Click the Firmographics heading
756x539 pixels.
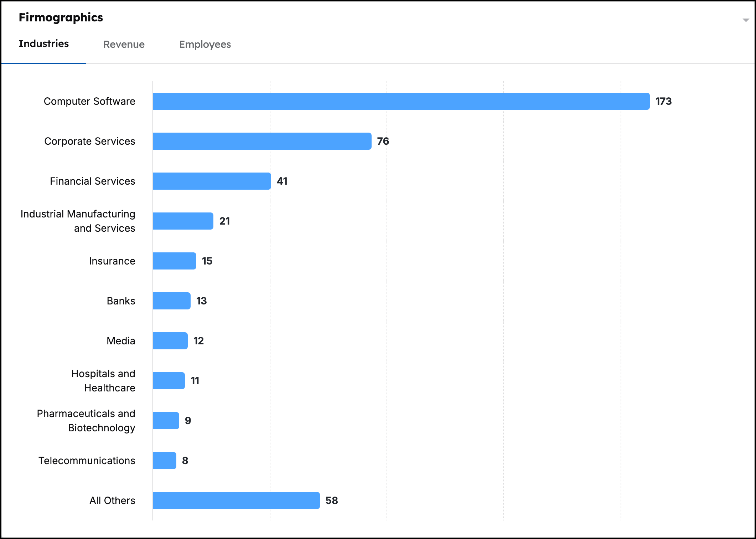(61, 17)
